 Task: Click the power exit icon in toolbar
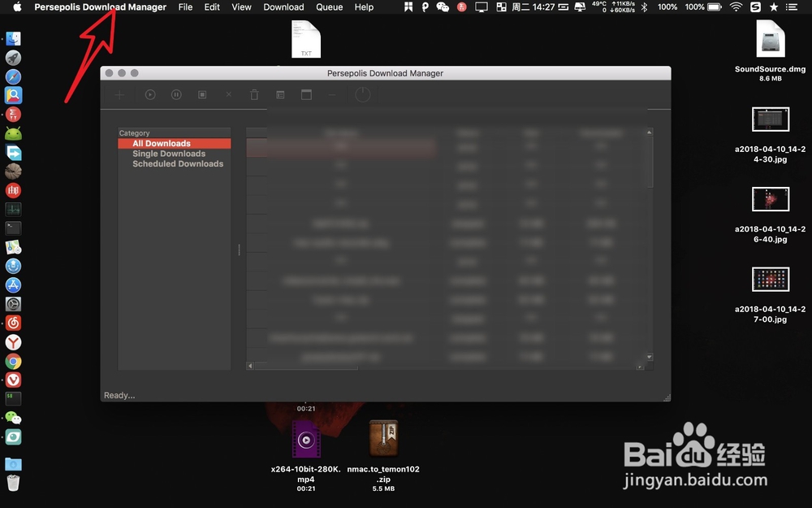(x=362, y=94)
